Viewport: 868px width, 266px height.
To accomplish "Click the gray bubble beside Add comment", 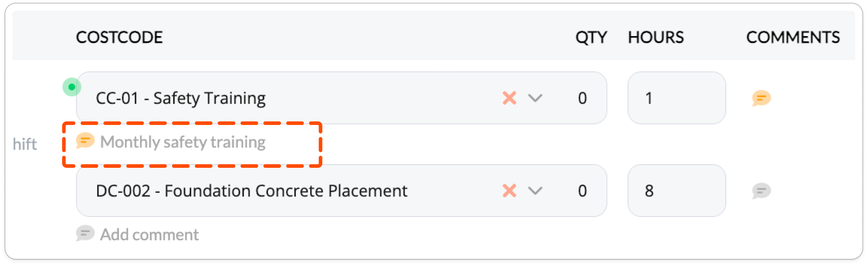I will pyautogui.click(x=85, y=233).
